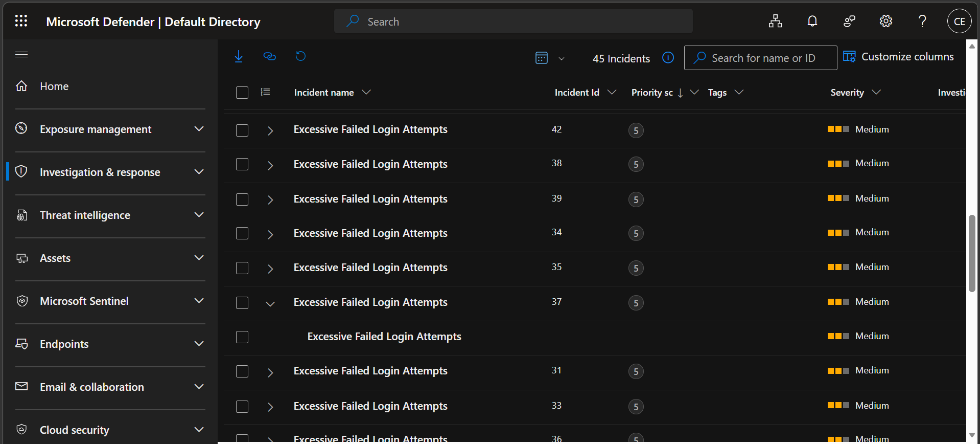
Task: Click Search for name or ID field
Action: (760, 58)
